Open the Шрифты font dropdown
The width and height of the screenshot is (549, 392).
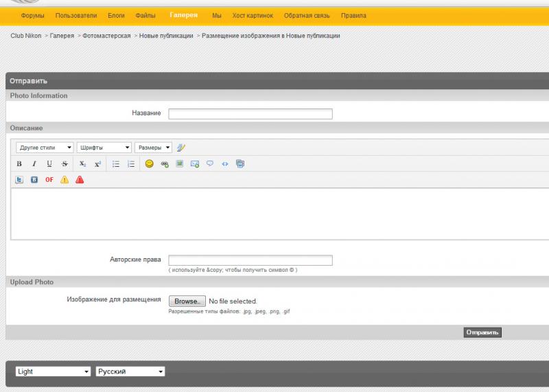tap(104, 148)
